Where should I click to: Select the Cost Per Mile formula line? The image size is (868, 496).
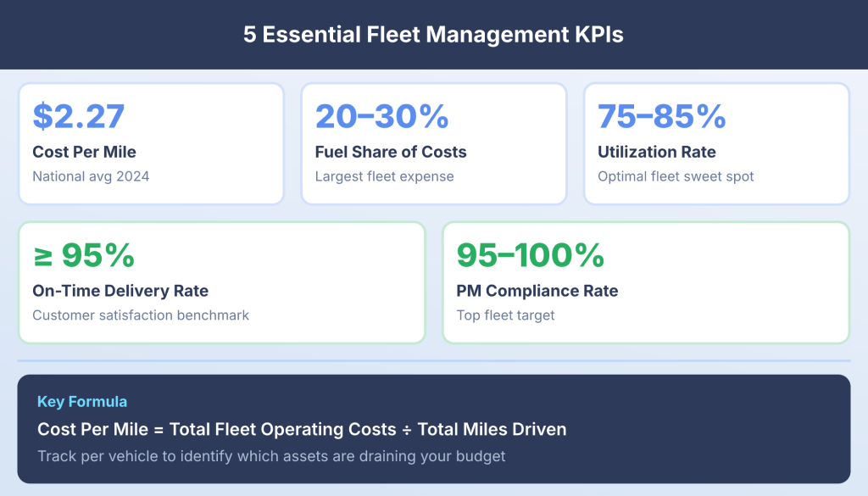pos(303,429)
